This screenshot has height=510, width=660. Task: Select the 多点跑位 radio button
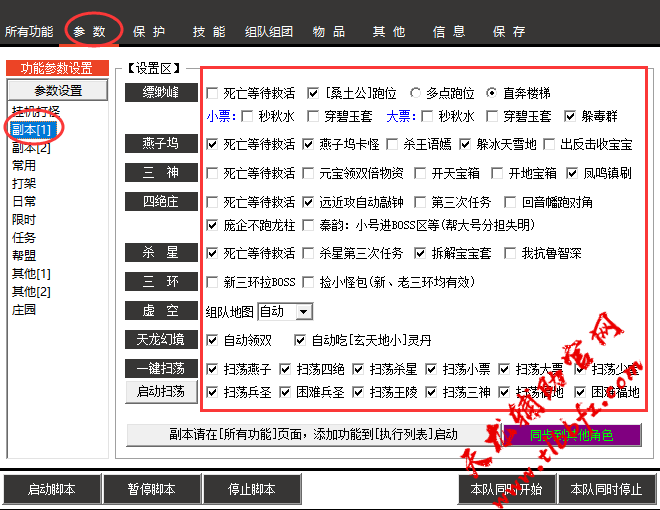point(415,93)
